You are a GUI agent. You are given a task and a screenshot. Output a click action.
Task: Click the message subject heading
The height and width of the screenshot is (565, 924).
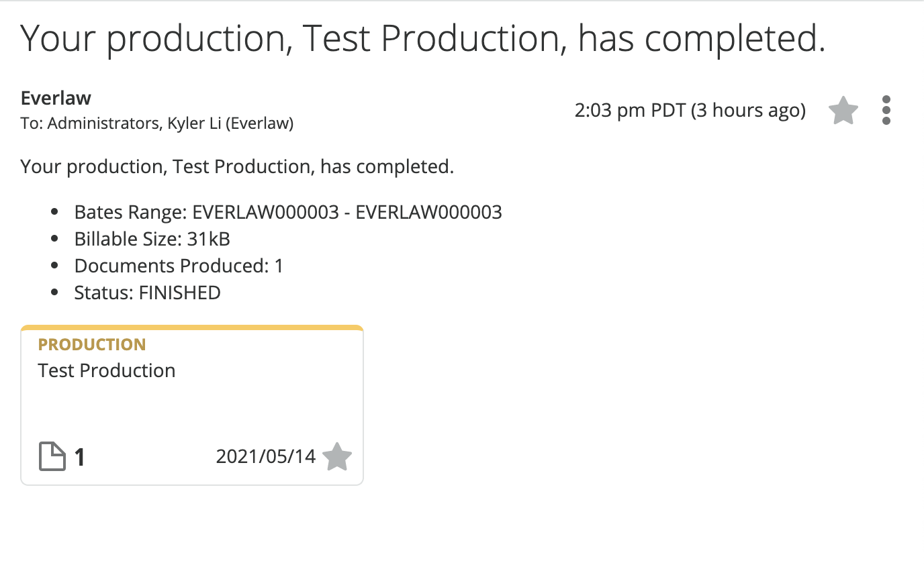(x=423, y=39)
